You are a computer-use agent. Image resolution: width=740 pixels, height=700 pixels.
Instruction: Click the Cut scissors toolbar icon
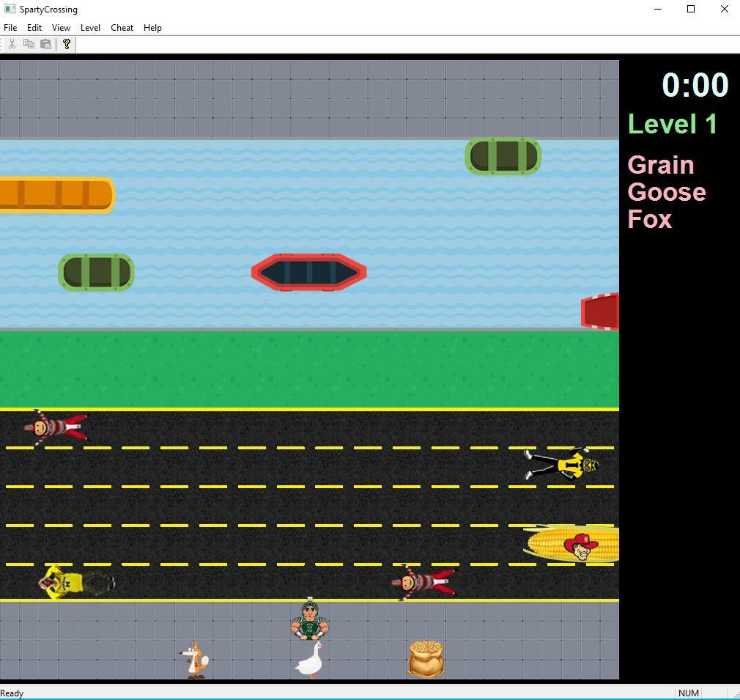click(12, 45)
